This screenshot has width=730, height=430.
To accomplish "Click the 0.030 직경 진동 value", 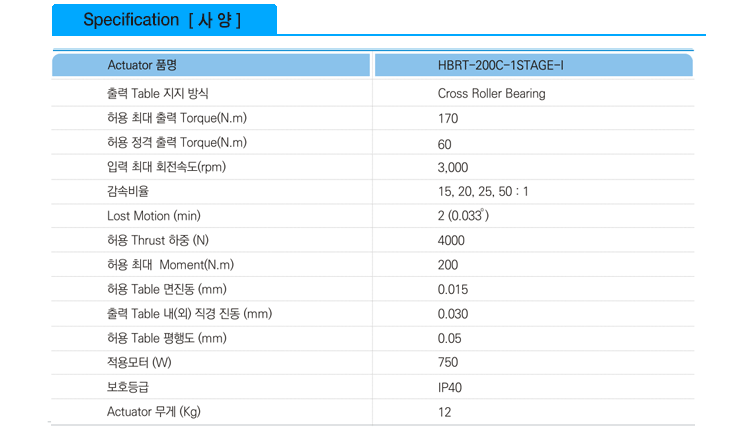I will tap(453, 314).
